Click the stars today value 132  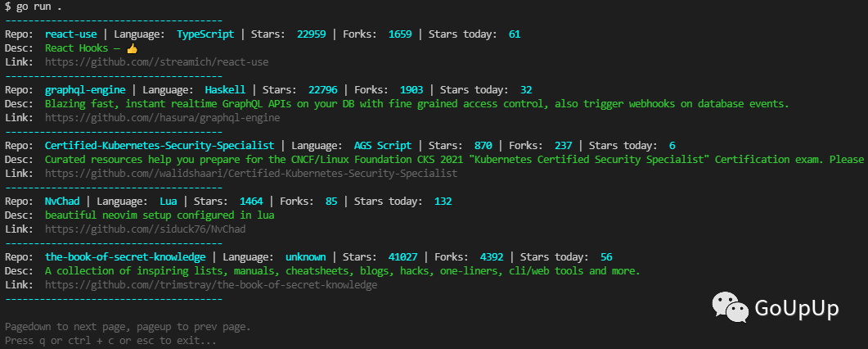pyautogui.click(x=443, y=201)
